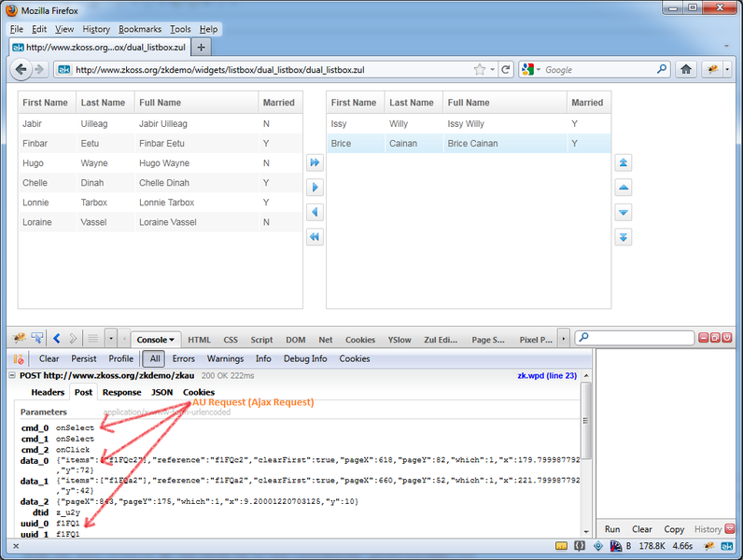This screenshot has height=560, width=743.
Task: Filter console to Debug Info
Action: [x=305, y=358]
